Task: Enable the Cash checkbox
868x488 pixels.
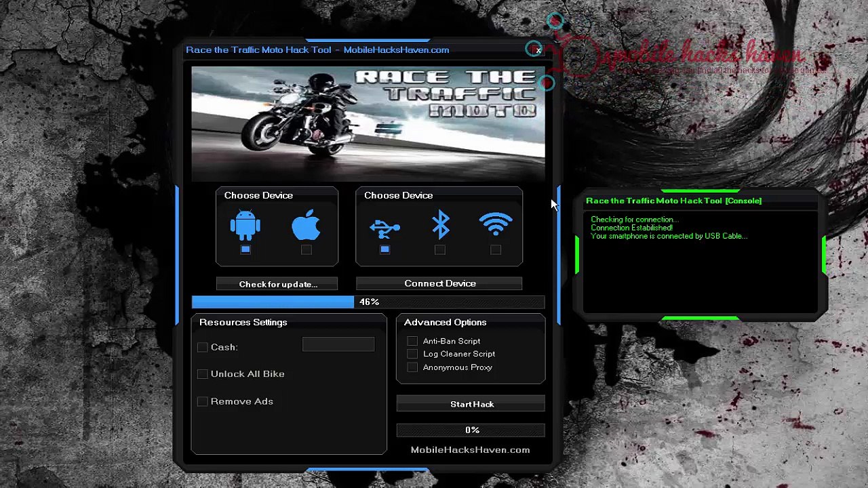Action: [202, 347]
